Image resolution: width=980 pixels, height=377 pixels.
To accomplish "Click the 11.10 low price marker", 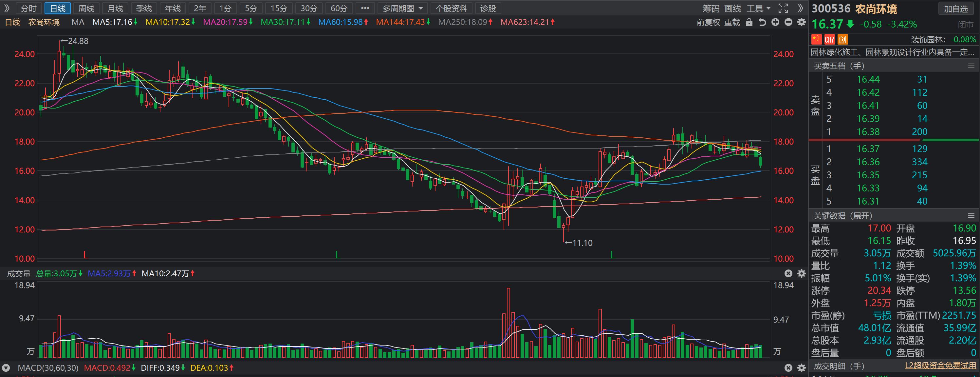I will point(579,243).
